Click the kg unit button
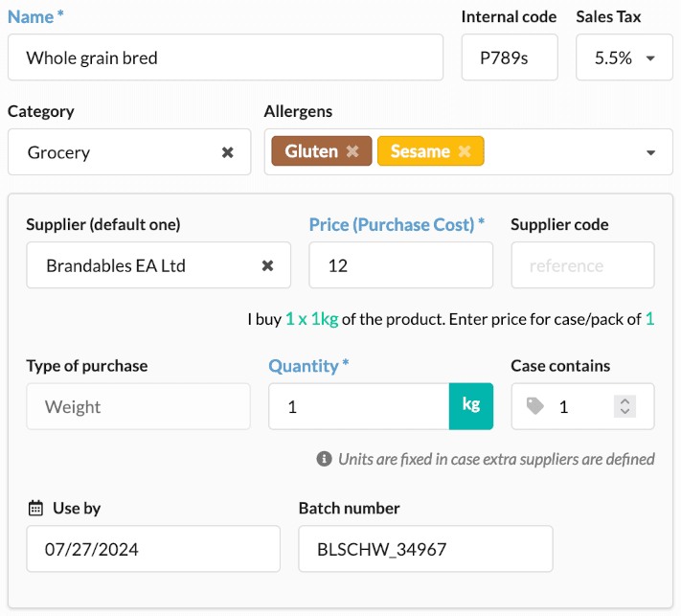Image resolution: width=681 pixels, height=616 pixels. coord(471,406)
